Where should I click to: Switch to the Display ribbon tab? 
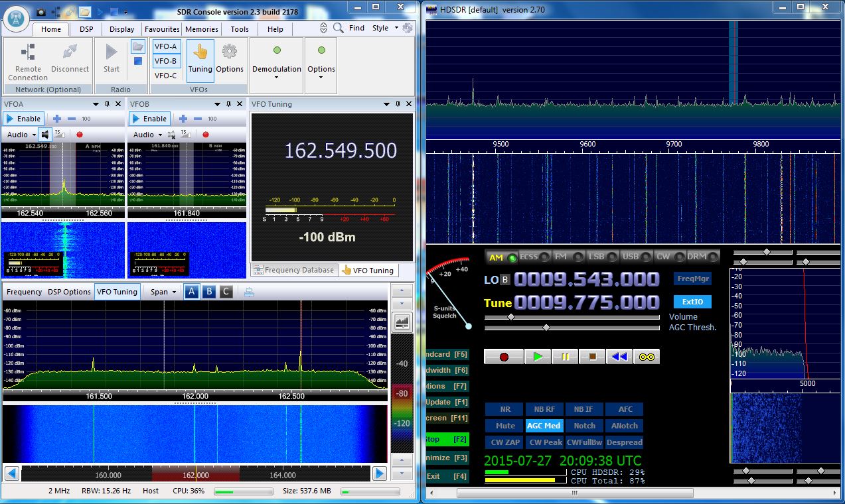click(x=122, y=29)
